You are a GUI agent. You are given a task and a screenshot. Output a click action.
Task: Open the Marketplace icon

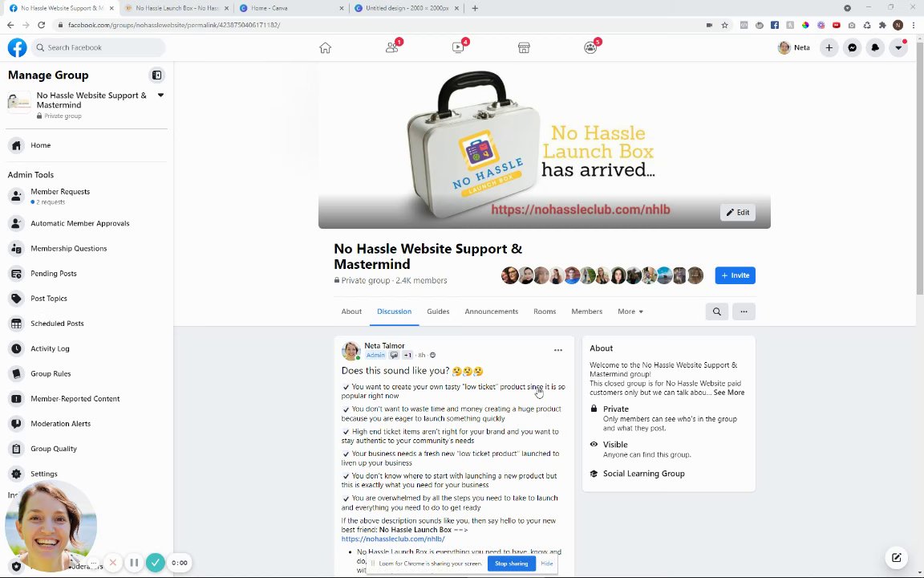coord(524,48)
